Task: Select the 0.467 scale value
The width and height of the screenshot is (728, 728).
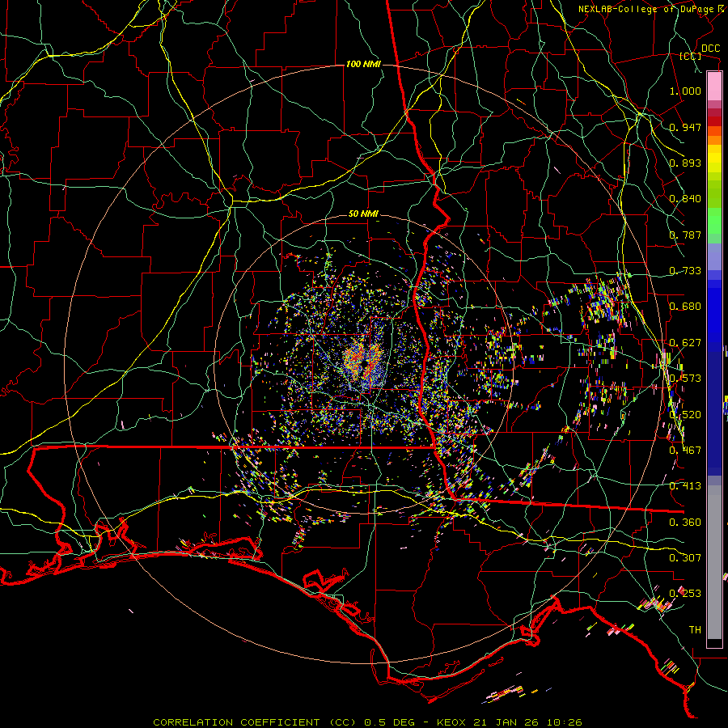Action: click(x=685, y=451)
